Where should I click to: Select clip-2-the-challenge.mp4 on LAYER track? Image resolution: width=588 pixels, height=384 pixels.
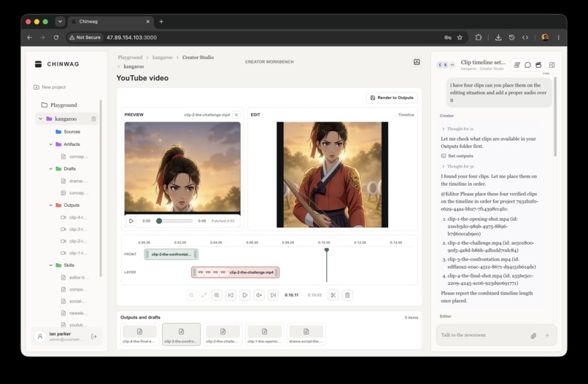pos(235,273)
